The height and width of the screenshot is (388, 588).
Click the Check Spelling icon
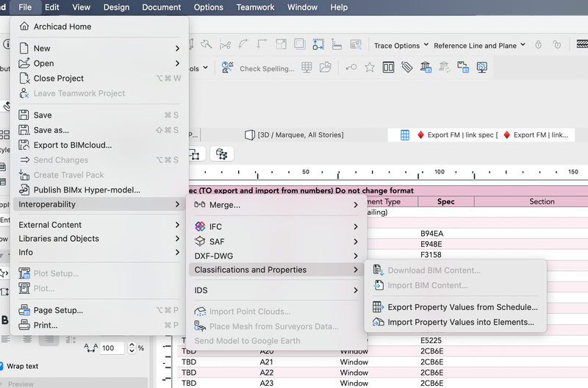[228, 68]
